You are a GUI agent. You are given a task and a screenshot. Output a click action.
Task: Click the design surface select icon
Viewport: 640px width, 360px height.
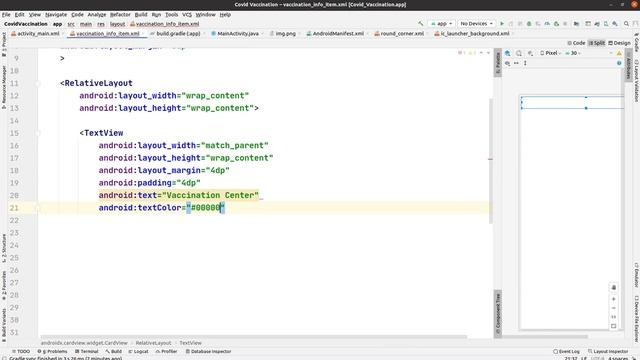tap(508, 53)
